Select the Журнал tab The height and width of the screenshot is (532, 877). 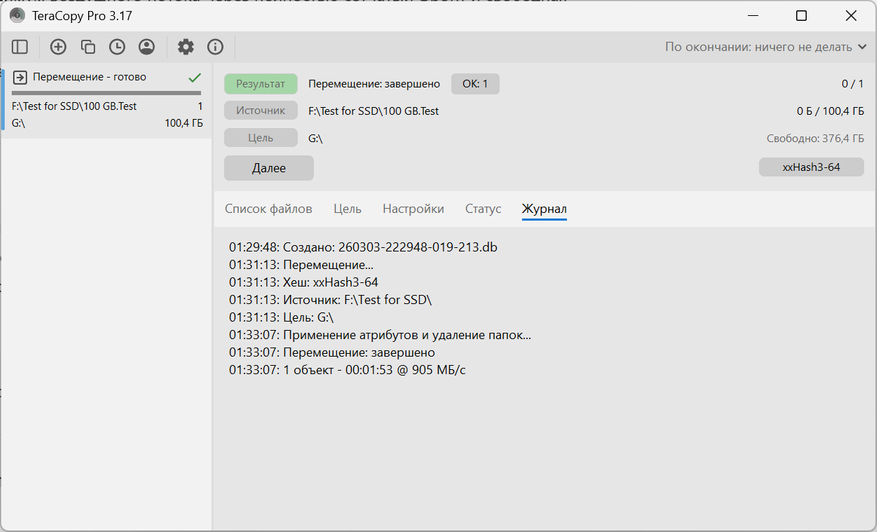pyautogui.click(x=544, y=209)
